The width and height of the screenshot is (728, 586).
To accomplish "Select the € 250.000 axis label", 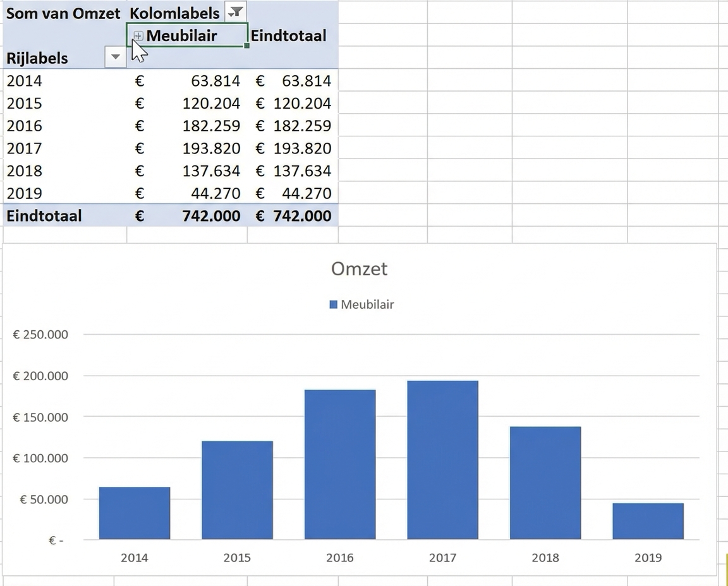I will (40, 335).
